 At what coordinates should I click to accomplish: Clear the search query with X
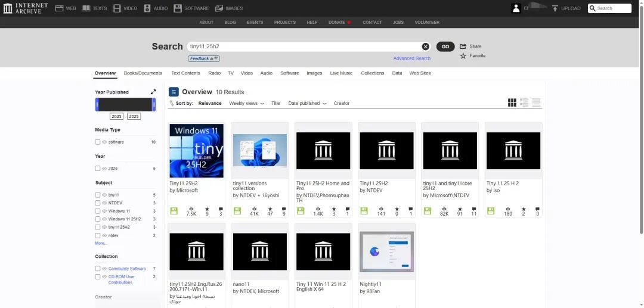pos(426,46)
